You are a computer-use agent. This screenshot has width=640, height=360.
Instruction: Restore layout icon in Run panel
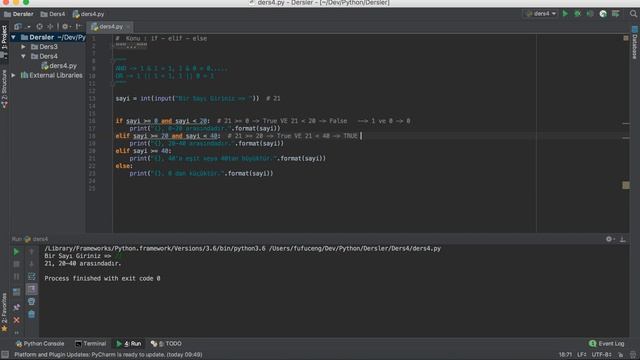[16, 291]
